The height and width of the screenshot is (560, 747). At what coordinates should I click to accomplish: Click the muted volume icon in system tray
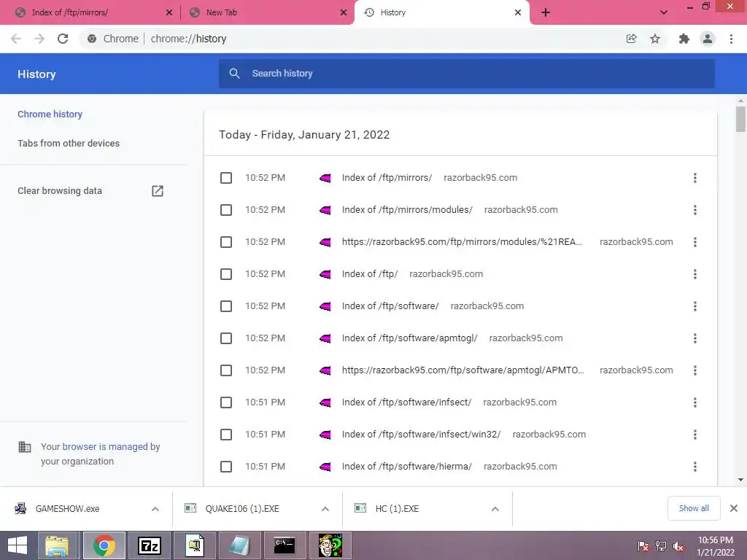coord(678,546)
